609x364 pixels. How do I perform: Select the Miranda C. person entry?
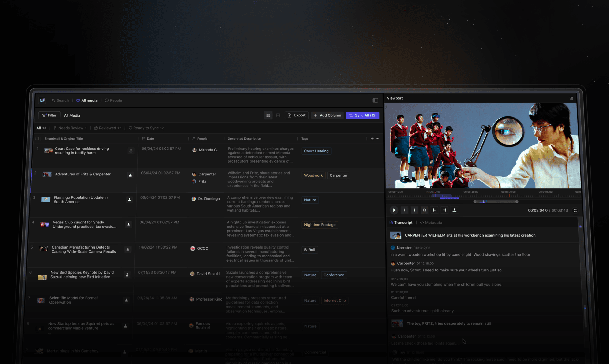click(x=205, y=150)
